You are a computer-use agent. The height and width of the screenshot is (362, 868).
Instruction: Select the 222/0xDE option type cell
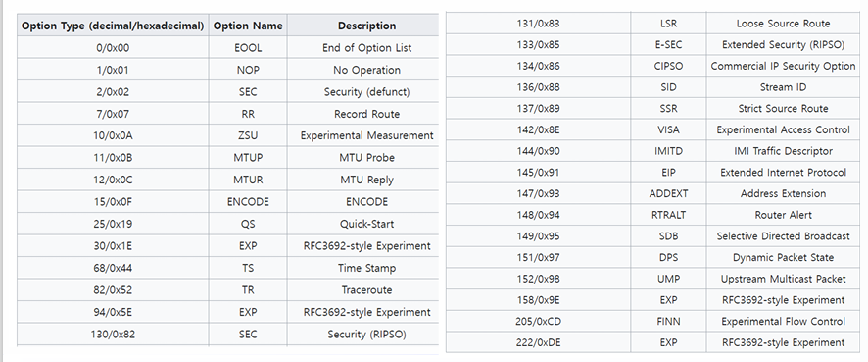[538, 342]
